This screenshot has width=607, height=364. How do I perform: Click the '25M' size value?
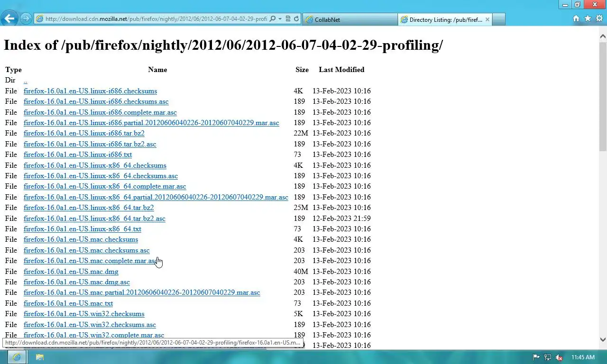click(301, 208)
